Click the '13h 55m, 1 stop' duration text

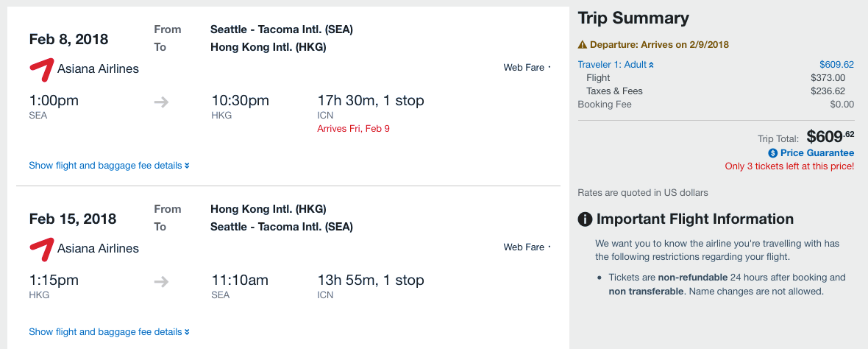[371, 281]
